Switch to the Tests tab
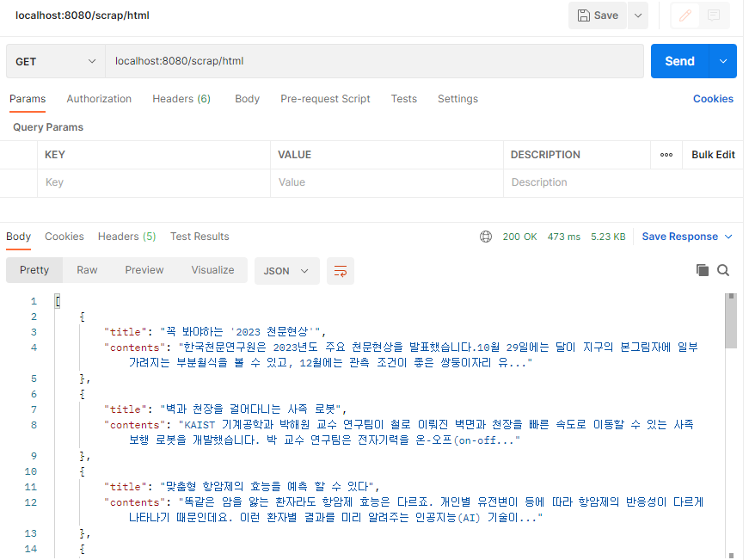 coord(403,99)
